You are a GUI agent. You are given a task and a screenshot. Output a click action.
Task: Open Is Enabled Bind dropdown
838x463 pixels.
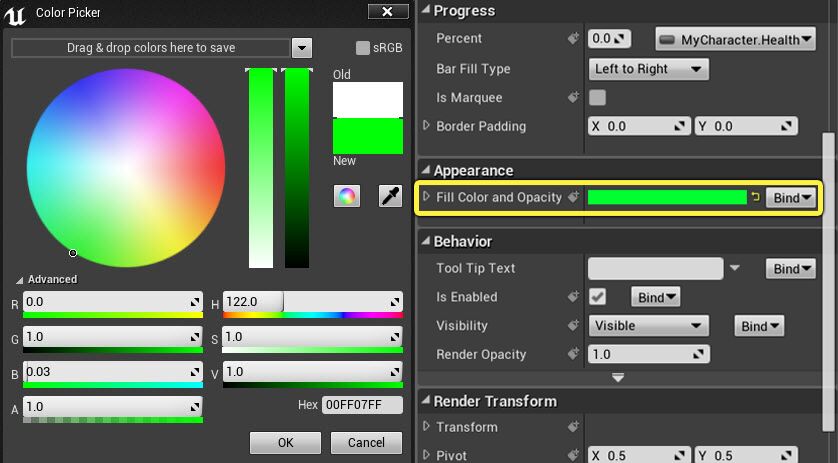656,297
